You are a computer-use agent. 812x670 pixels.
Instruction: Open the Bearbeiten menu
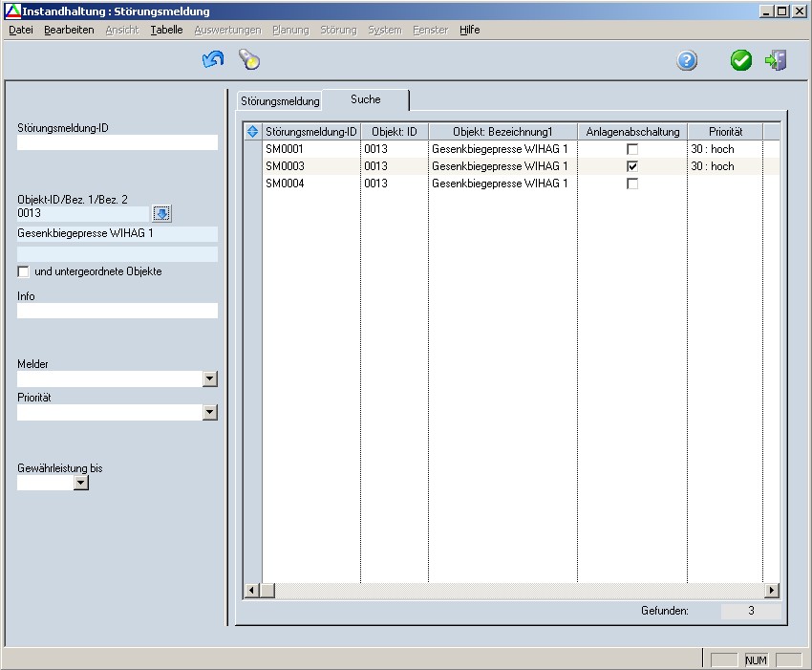[69, 30]
